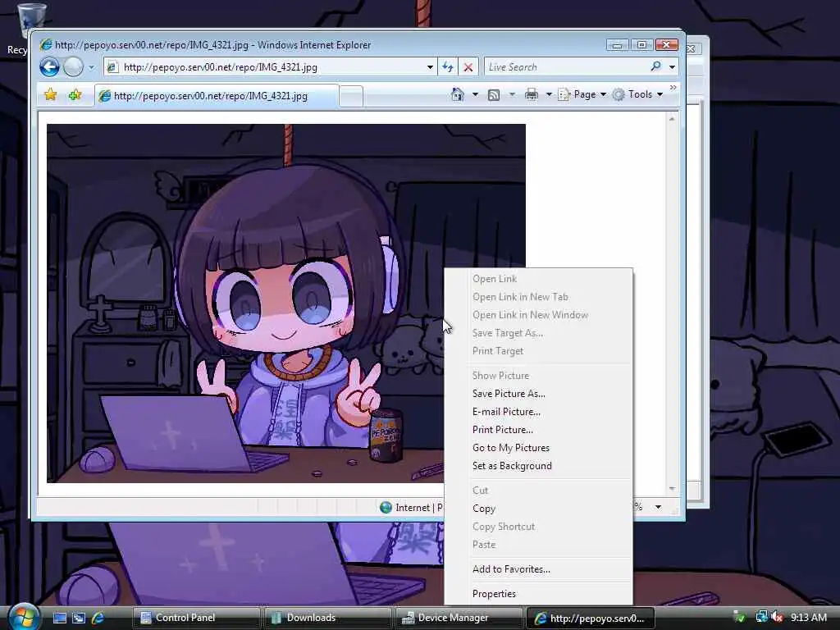Click Safely Remove Hardware tray icon
Viewport: 840px width, 630px height.
click(x=739, y=618)
